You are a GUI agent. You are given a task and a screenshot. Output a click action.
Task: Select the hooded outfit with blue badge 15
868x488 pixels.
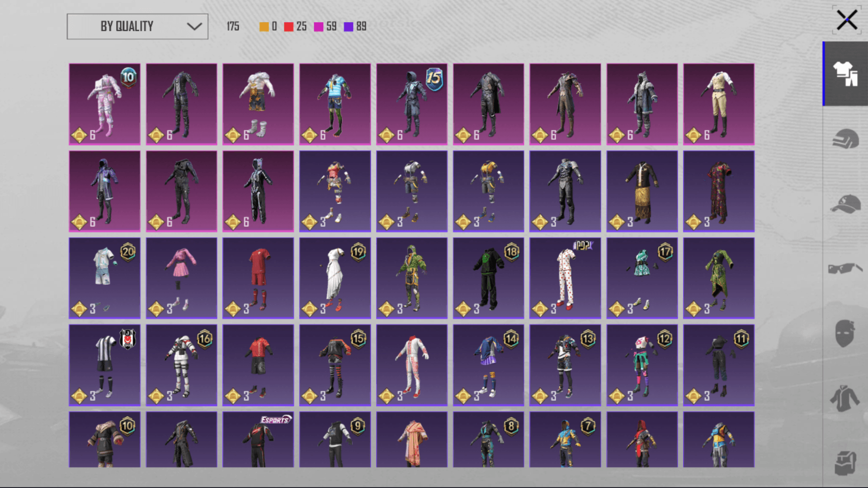coord(412,104)
